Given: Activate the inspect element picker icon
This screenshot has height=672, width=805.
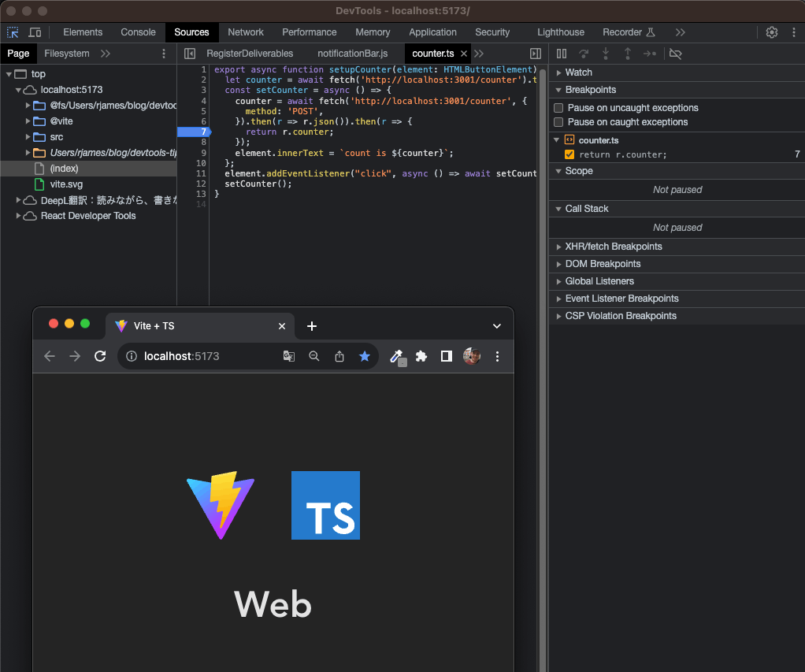Looking at the screenshot, I should pos(13,32).
